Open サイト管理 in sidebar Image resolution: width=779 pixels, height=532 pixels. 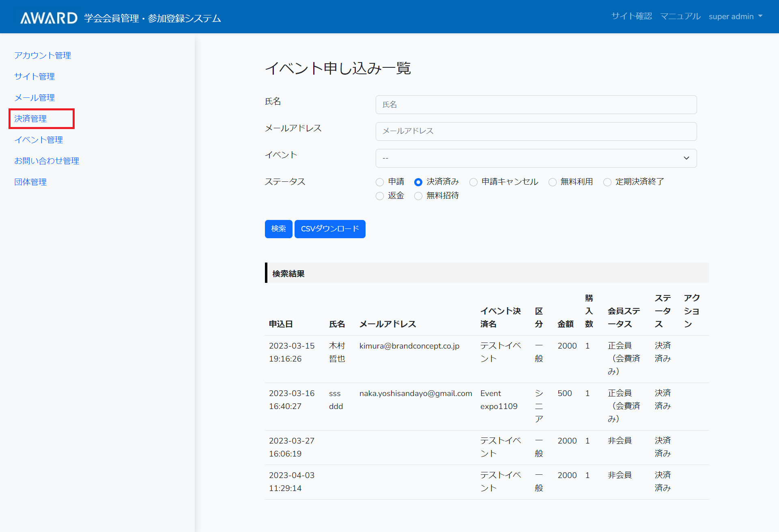(x=34, y=76)
